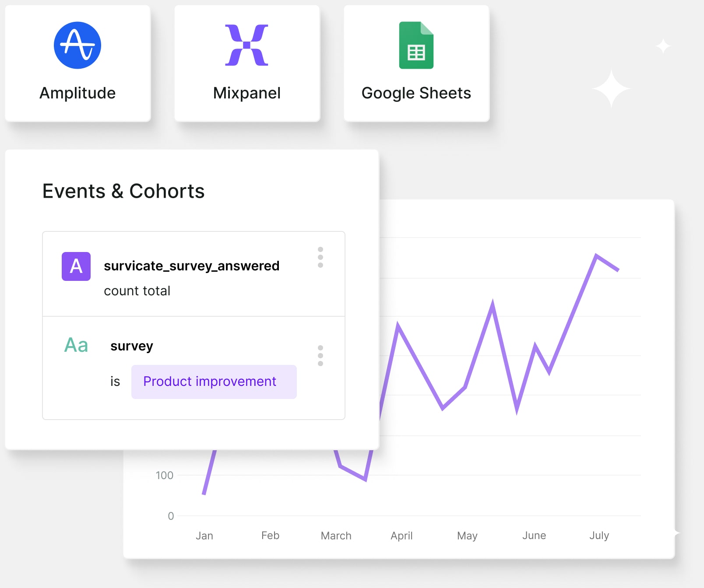Click the Jan axis label
The height and width of the screenshot is (588, 704).
tap(204, 535)
